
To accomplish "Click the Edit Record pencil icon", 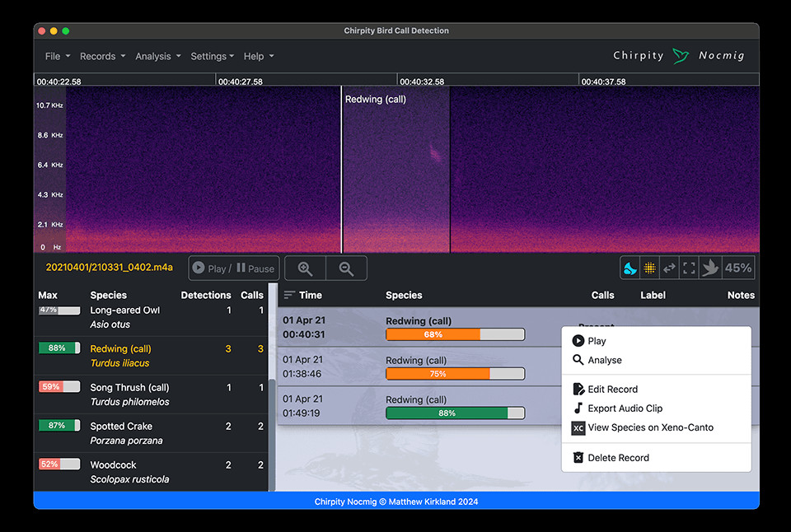I will point(578,389).
